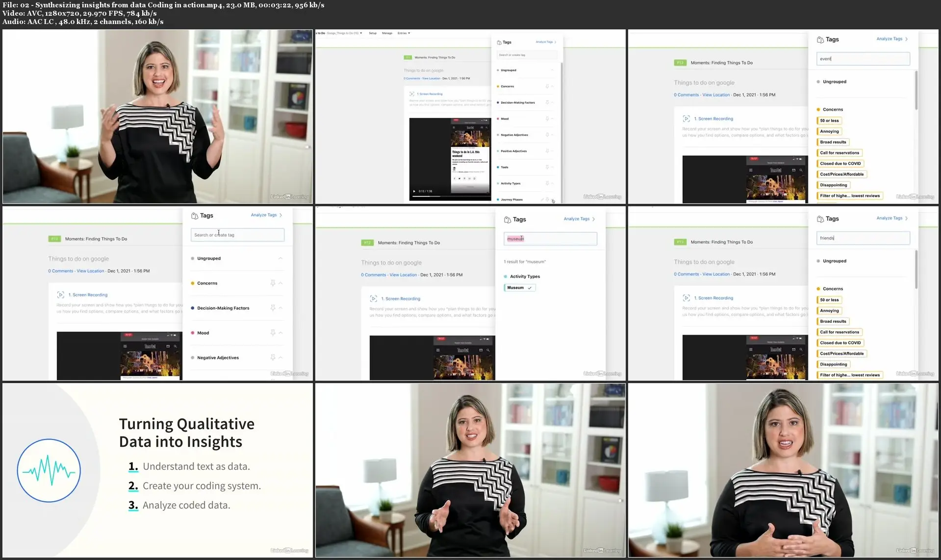Image resolution: width=941 pixels, height=560 pixels.
Task: Click the Tags icon in the 'event' frame
Action: pos(820,40)
